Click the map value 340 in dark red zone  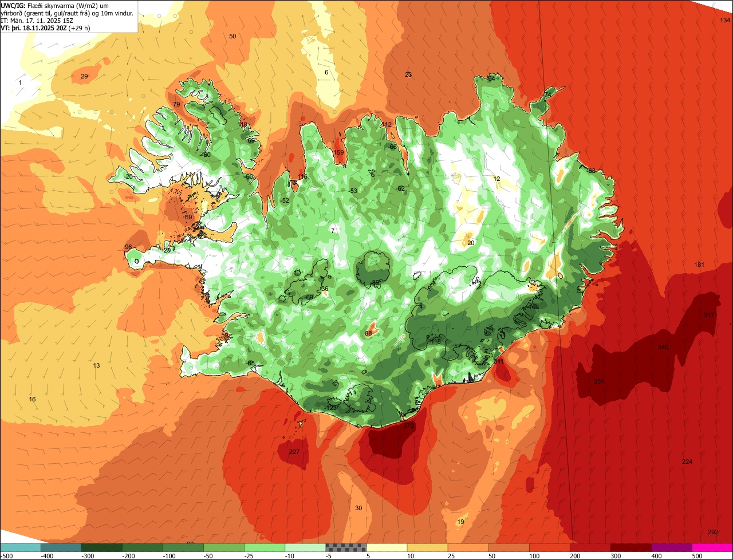tap(663, 347)
